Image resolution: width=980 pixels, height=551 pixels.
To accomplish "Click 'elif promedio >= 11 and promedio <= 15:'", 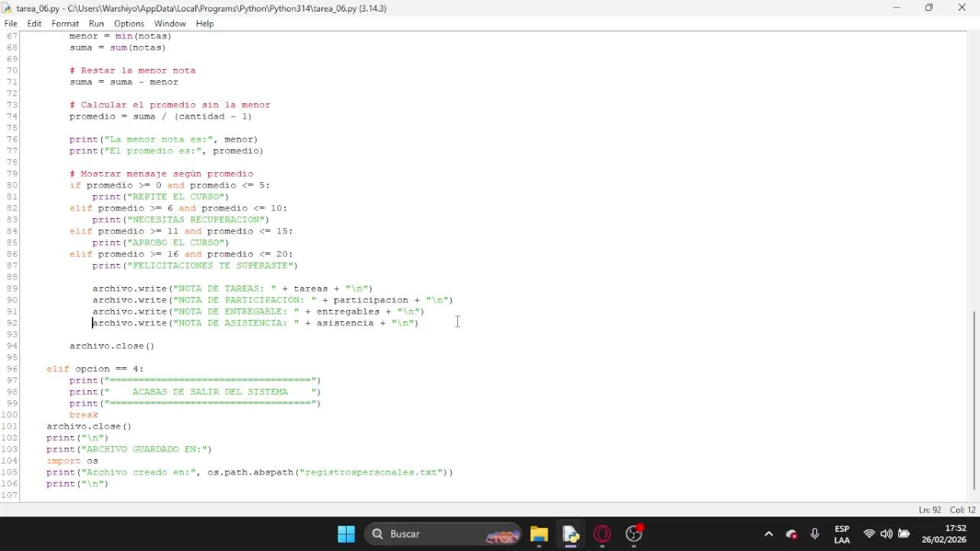I will coord(181,231).
